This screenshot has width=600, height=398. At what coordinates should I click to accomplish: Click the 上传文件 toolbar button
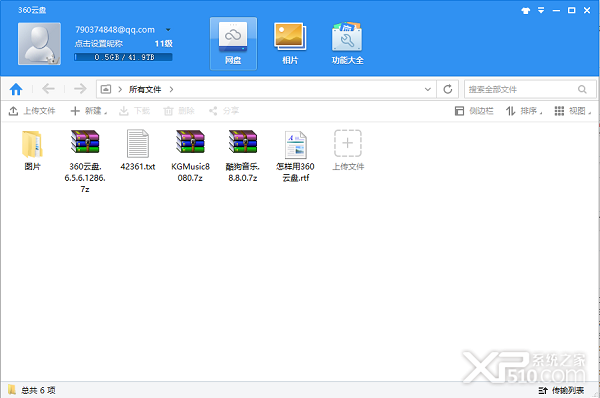tap(32, 111)
